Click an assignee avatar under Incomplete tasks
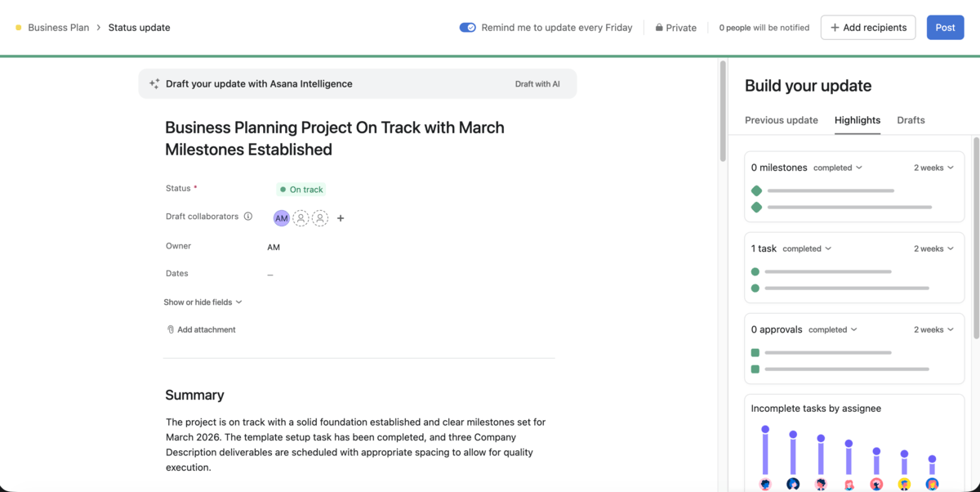 coord(765,482)
